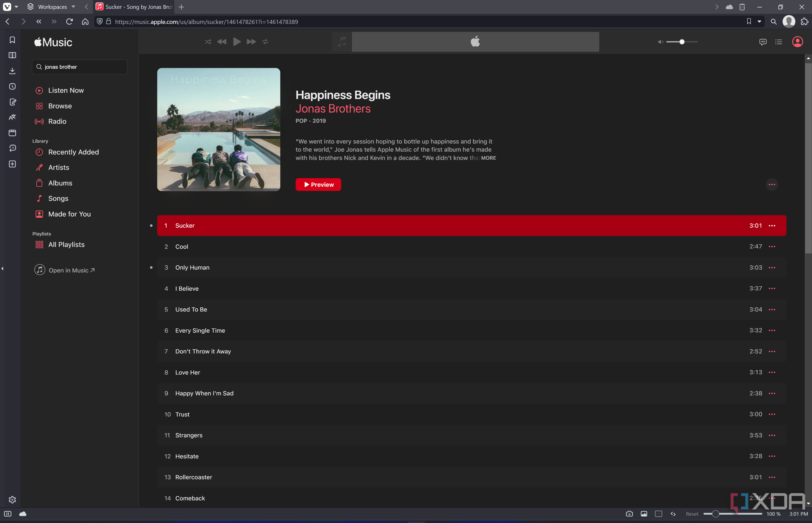Open more options for Sucker track

772,226
